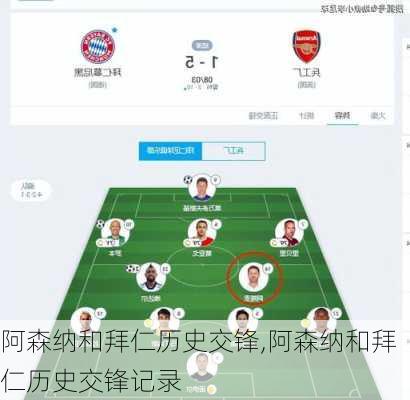Image resolution: width=410 pixels, height=400 pixels.
Task: Expand the collapsed side panel at top right edge
Action: tap(407, 46)
